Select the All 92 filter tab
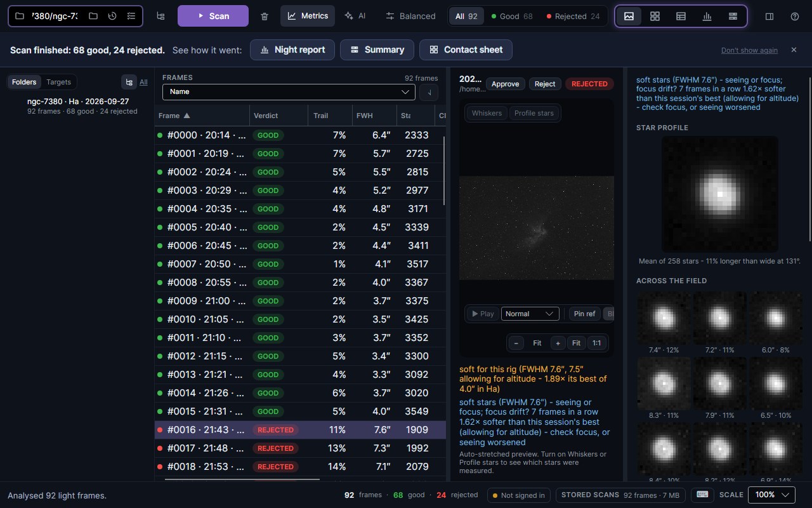Image resolution: width=812 pixels, height=508 pixels. point(466,17)
